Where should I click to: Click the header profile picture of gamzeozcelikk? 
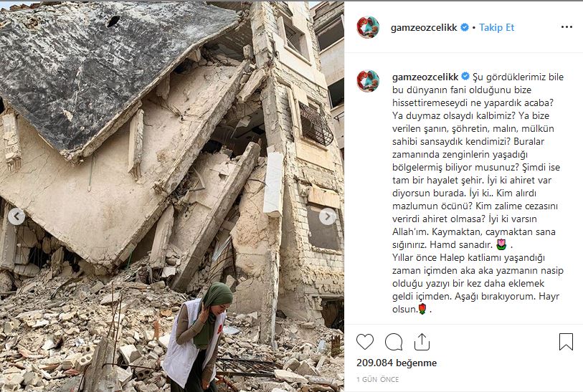(368, 27)
